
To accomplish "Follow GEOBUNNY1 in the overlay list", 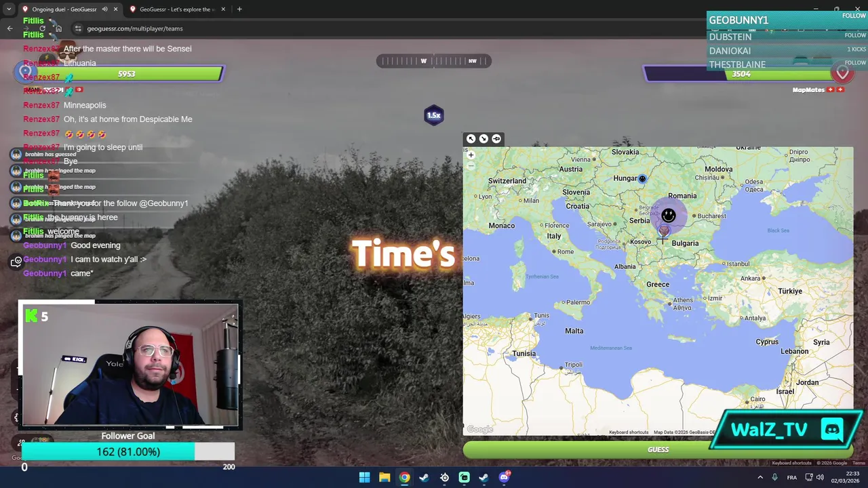I will [x=854, y=16].
